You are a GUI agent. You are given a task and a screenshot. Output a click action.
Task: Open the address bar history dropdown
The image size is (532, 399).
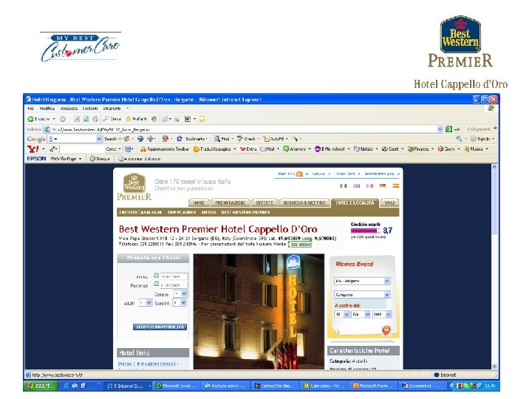(x=440, y=129)
